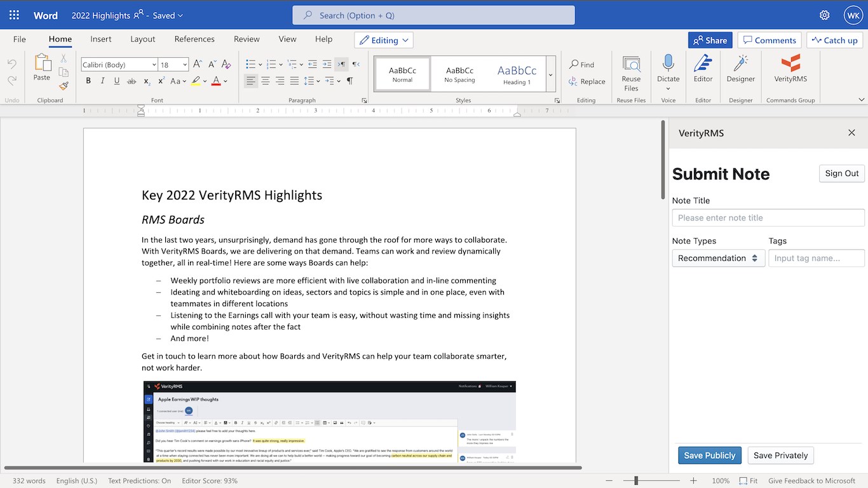Expand the Styles gallery
Viewport: 868px width, 488px height.
551,75
